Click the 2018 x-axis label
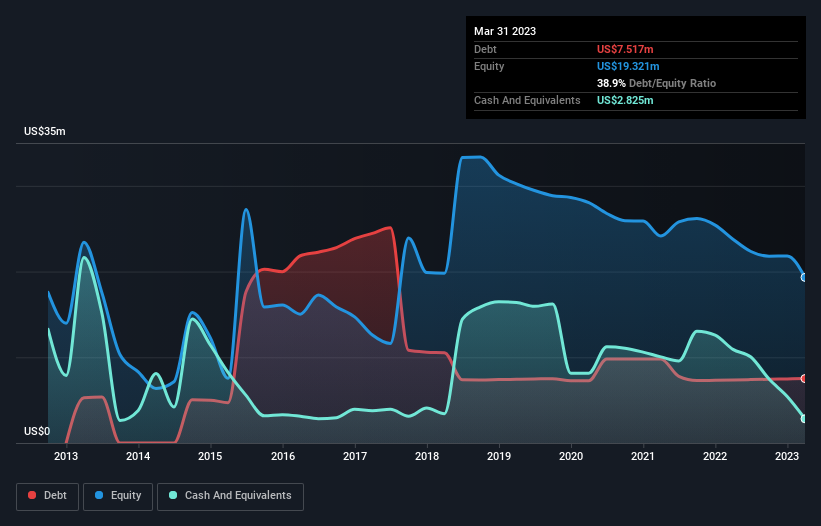Viewport: 821px width, 526px height. (x=427, y=456)
